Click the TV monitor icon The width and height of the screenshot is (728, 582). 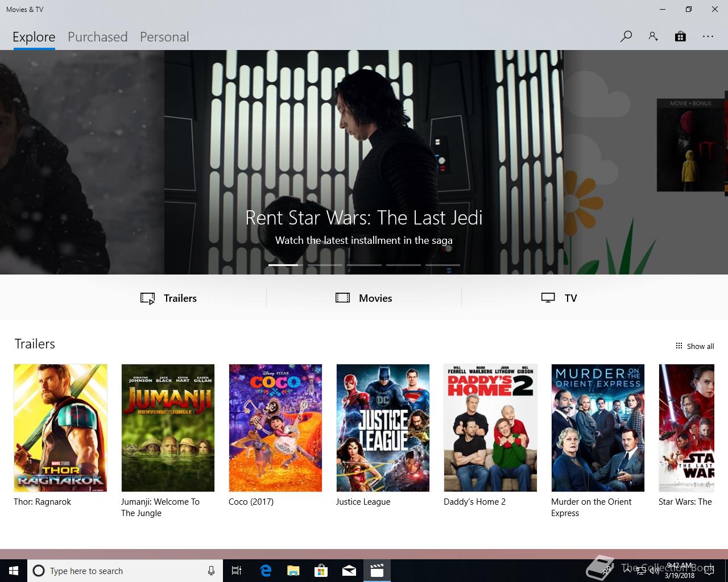(x=548, y=298)
